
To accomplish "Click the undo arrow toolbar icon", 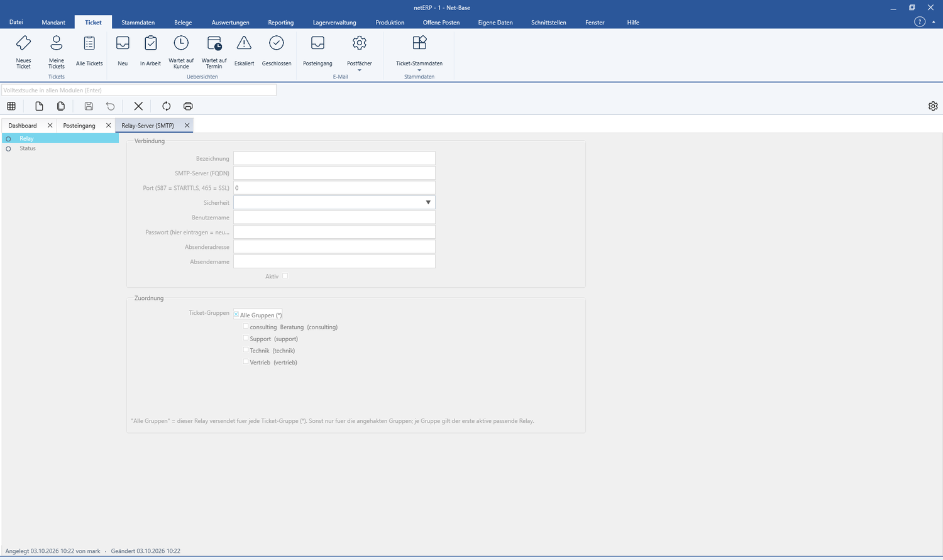I will coord(111,106).
